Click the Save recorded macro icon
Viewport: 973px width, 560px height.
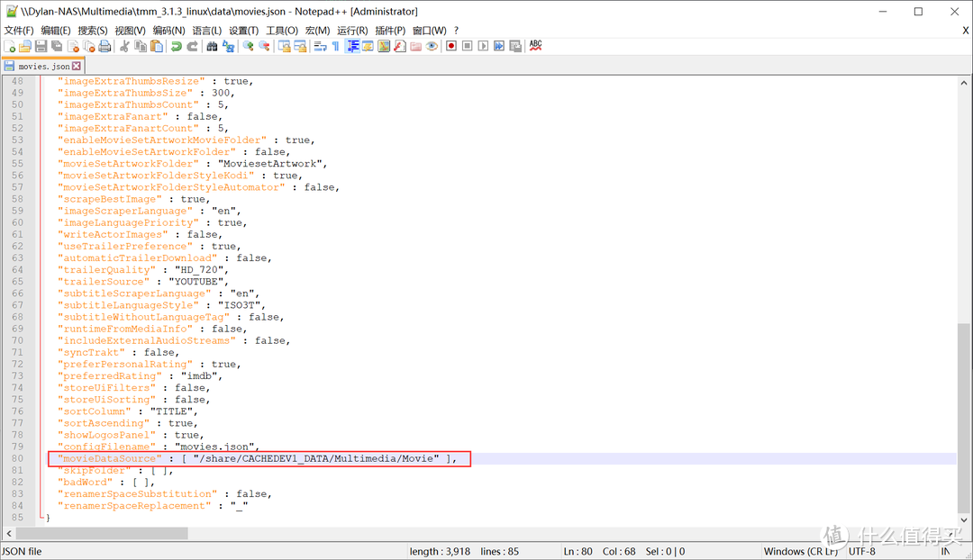pos(515,47)
